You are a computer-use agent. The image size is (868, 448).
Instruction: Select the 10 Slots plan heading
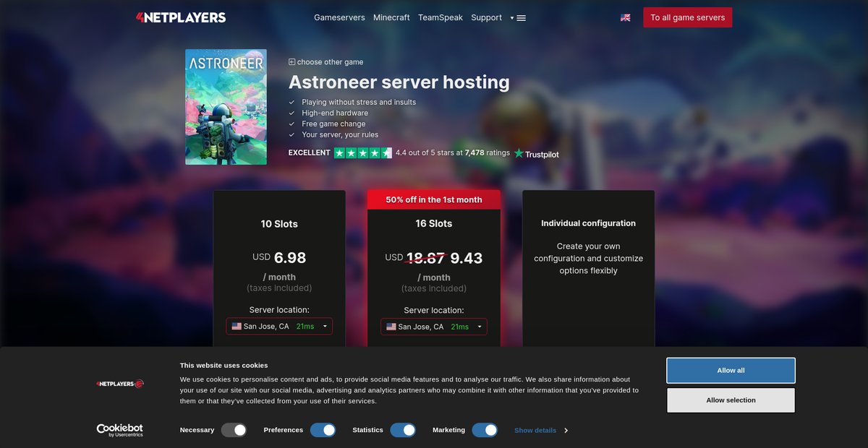[279, 224]
